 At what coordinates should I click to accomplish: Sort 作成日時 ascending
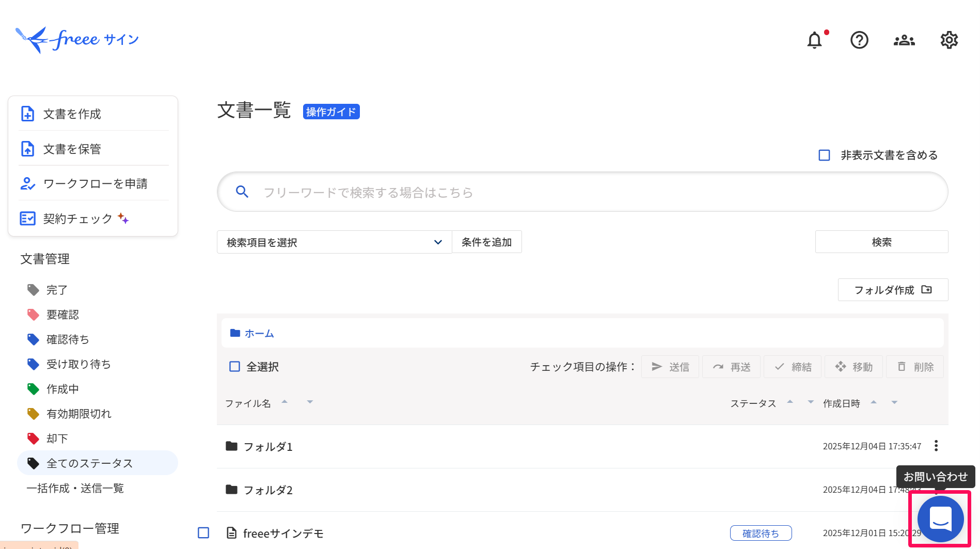pos(873,402)
